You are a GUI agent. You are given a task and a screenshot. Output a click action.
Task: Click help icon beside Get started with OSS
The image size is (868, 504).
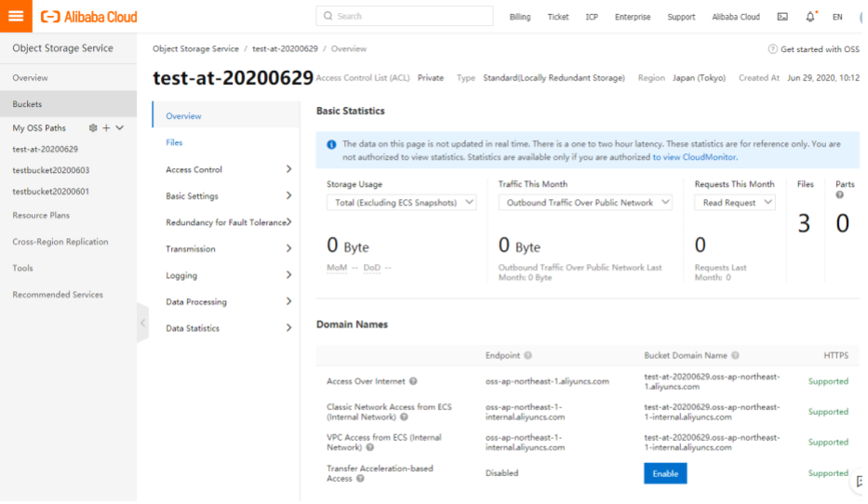coord(773,49)
